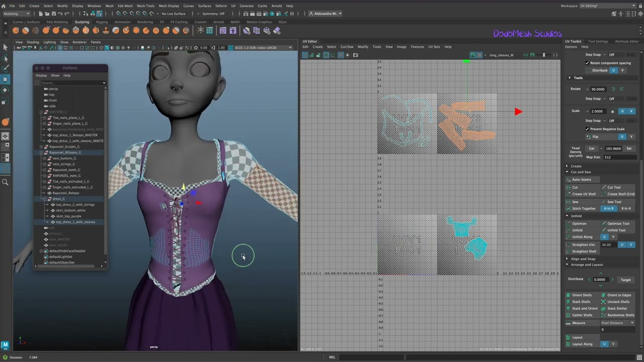Toggle Prevent Negative Scale checkbox

(587, 129)
